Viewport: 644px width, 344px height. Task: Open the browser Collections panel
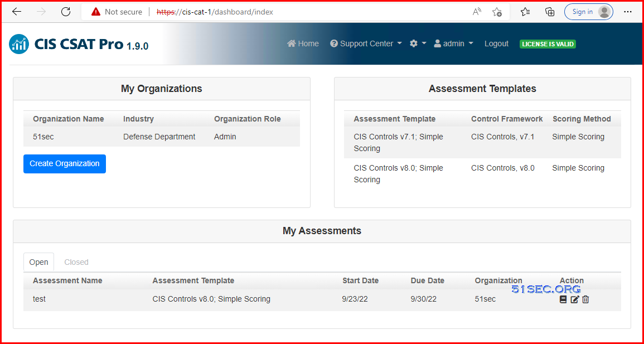(550, 12)
